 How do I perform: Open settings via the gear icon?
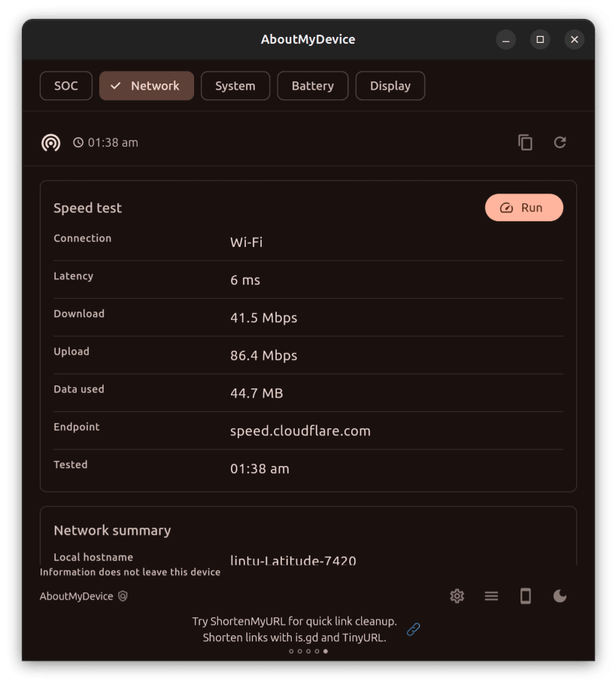457,596
